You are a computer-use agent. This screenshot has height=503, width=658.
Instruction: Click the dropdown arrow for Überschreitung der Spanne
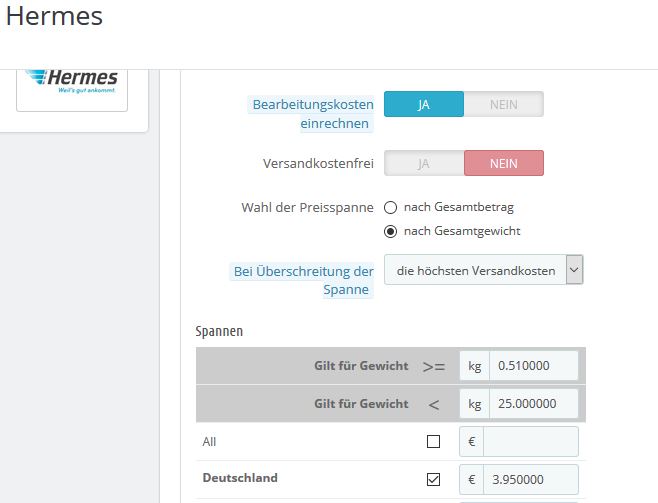point(574,270)
